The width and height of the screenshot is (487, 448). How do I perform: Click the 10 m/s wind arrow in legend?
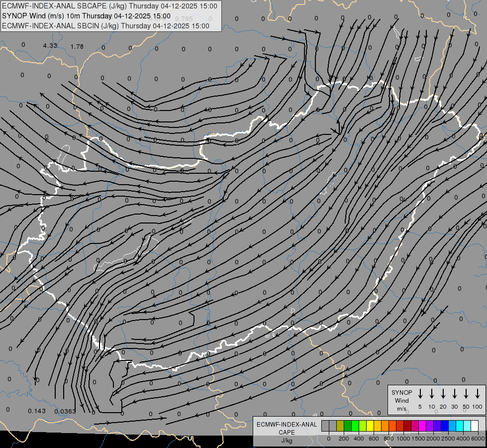click(432, 393)
